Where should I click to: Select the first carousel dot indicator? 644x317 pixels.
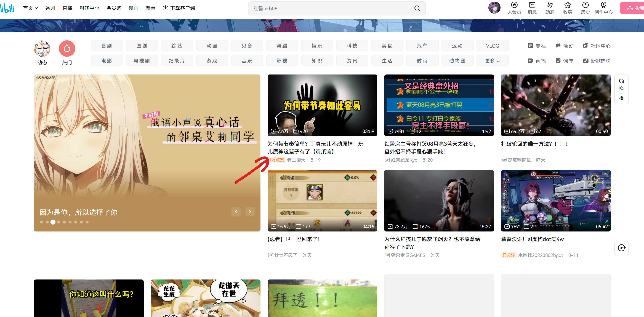[41, 222]
